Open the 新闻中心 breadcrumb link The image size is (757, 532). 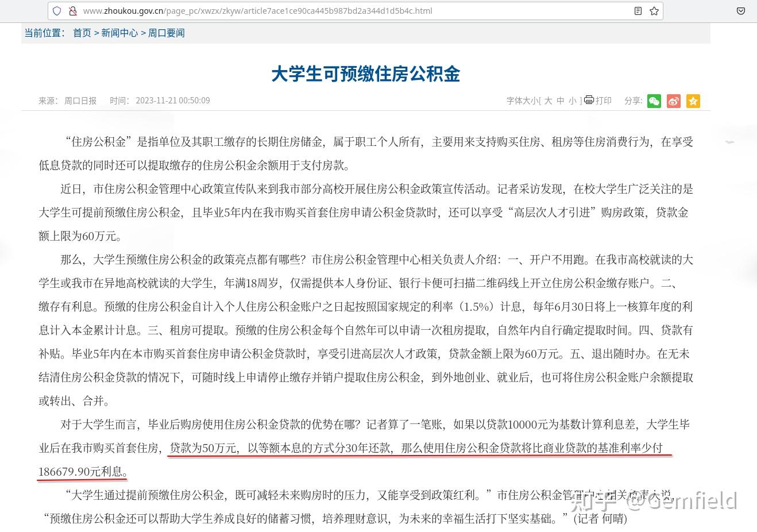click(x=119, y=33)
